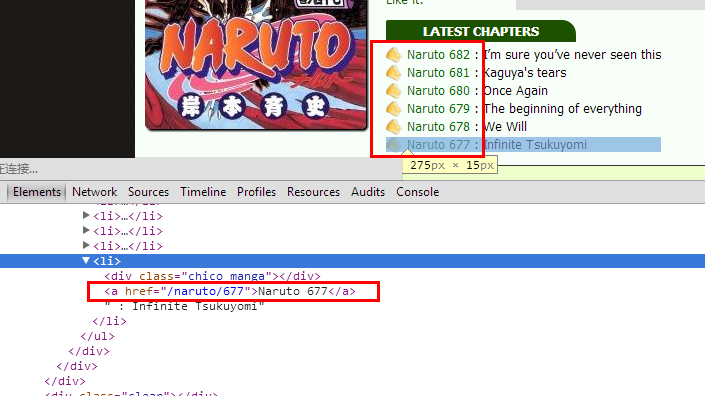Screen dimensions: 705x396
Task: Switch to the Sources tab
Action: 148,192
